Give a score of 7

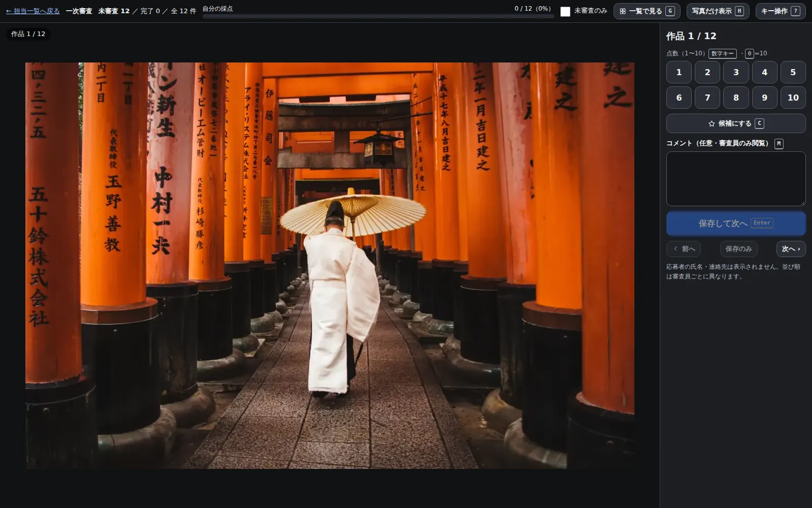pos(707,98)
